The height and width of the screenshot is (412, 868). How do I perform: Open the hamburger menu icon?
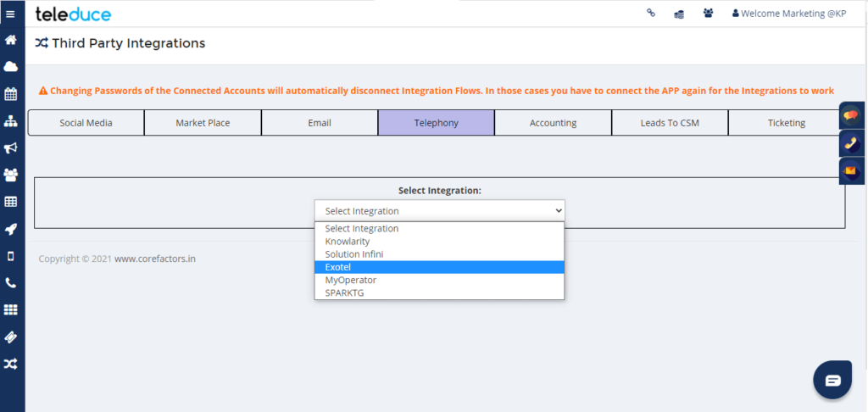(10, 14)
